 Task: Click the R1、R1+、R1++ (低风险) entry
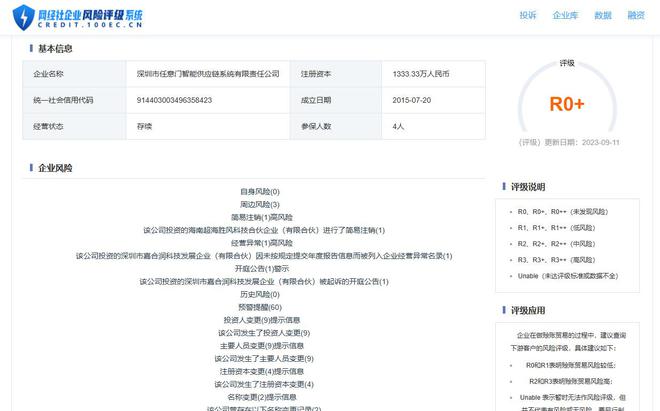(556, 228)
